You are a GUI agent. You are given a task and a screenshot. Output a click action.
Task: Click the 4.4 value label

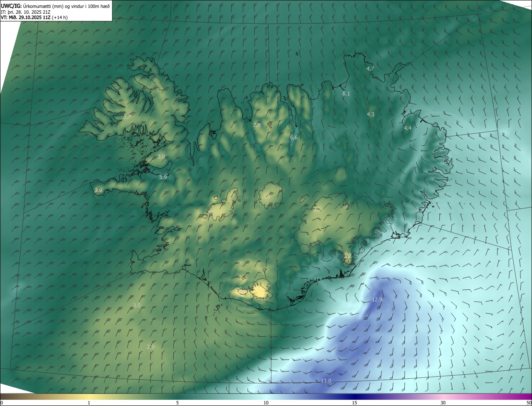pyautogui.click(x=408, y=128)
